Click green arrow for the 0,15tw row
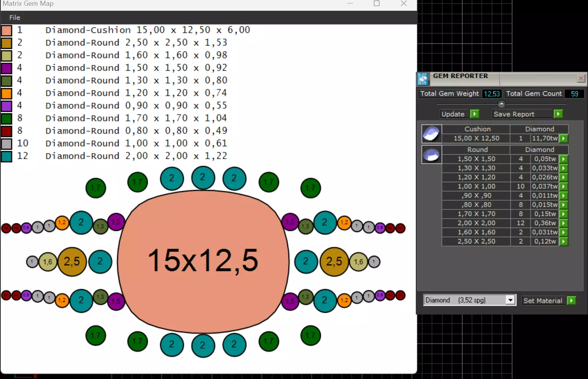Image resolution: width=588 pixels, height=379 pixels. point(564,214)
